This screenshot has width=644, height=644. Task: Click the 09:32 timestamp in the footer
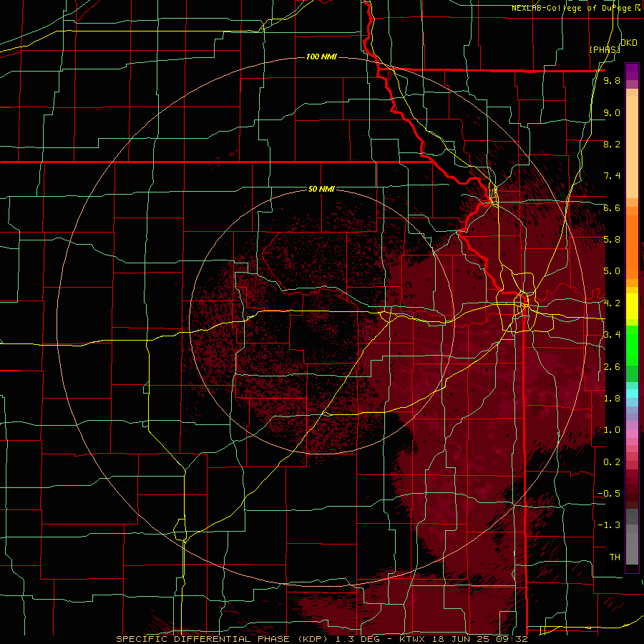[x=513, y=639]
